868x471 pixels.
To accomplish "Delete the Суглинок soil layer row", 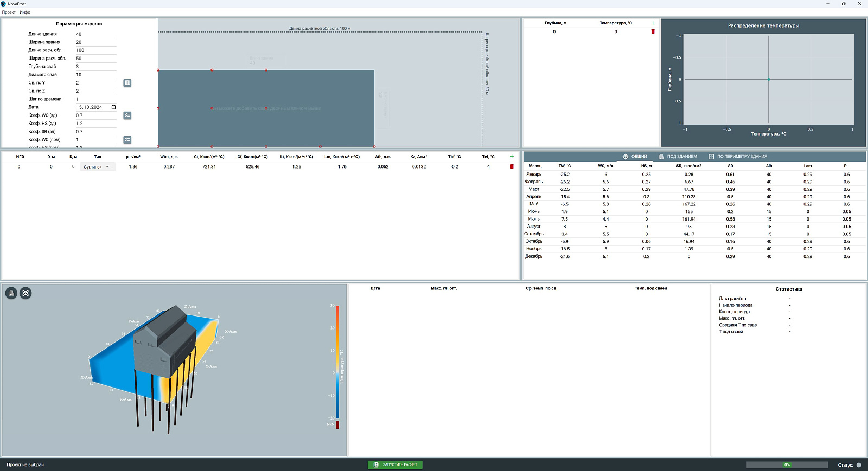I will pyautogui.click(x=512, y=166).
